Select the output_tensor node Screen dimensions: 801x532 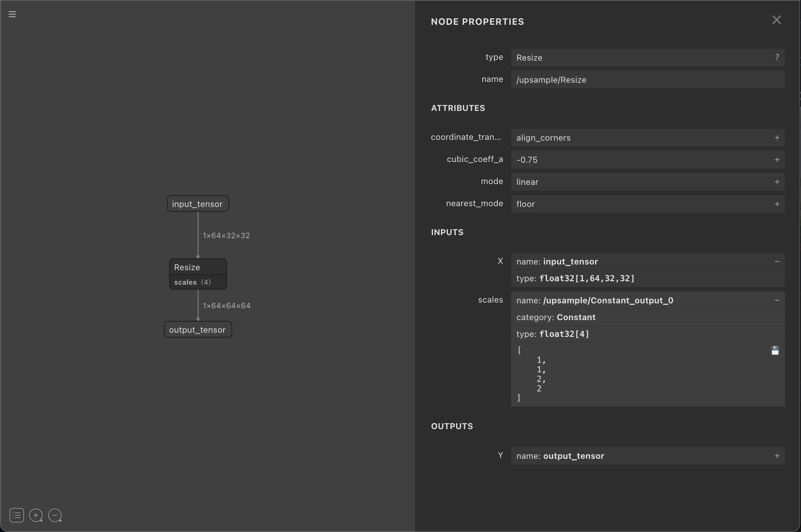[x=198, y=329]
